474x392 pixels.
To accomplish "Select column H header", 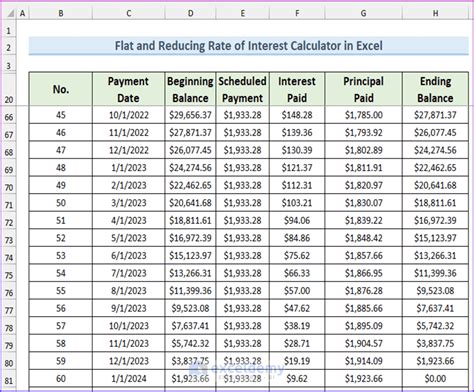I will pyautogui.click(x=435, y=13).
